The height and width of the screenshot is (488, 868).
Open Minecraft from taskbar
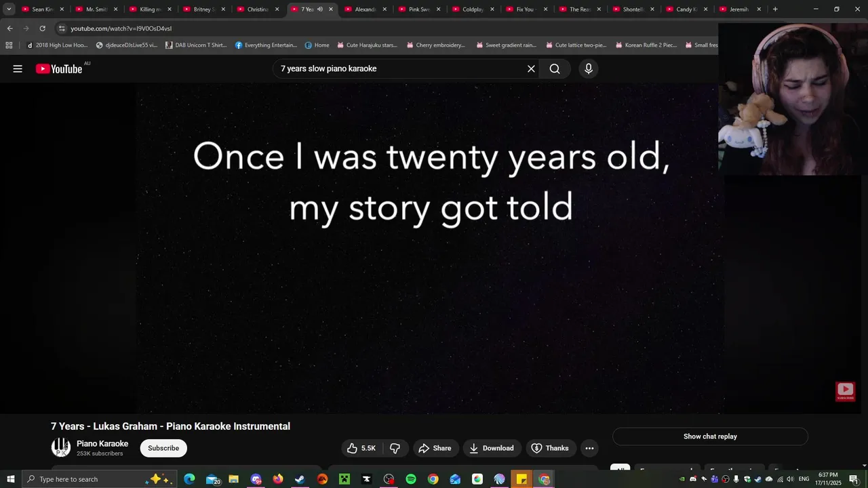(344, 479)
